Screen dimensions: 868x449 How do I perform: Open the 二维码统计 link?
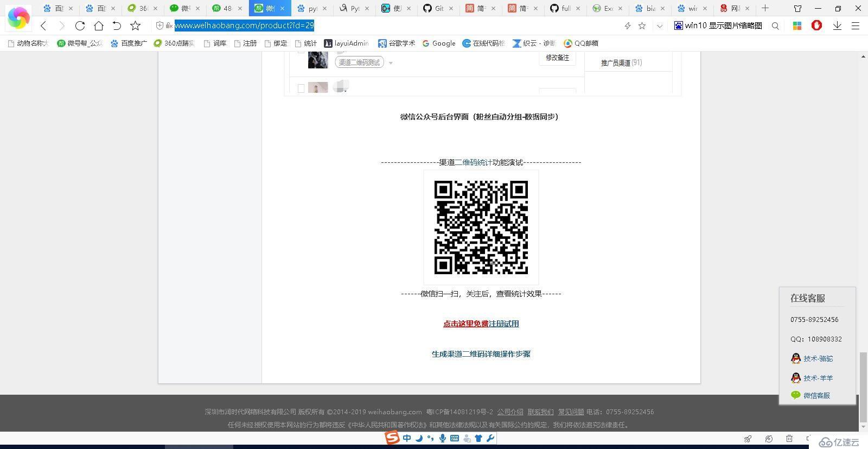click(474, 162)
